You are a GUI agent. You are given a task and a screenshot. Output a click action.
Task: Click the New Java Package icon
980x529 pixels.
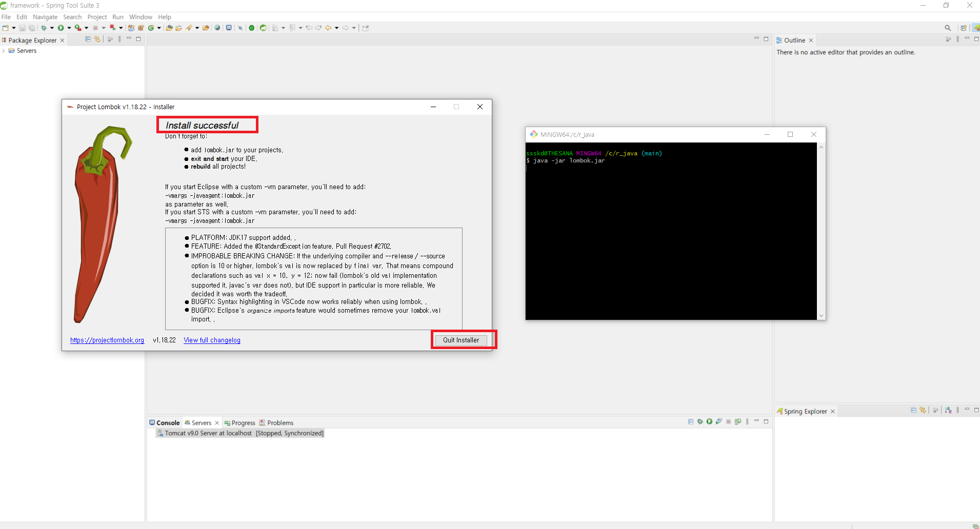[141, 28]
